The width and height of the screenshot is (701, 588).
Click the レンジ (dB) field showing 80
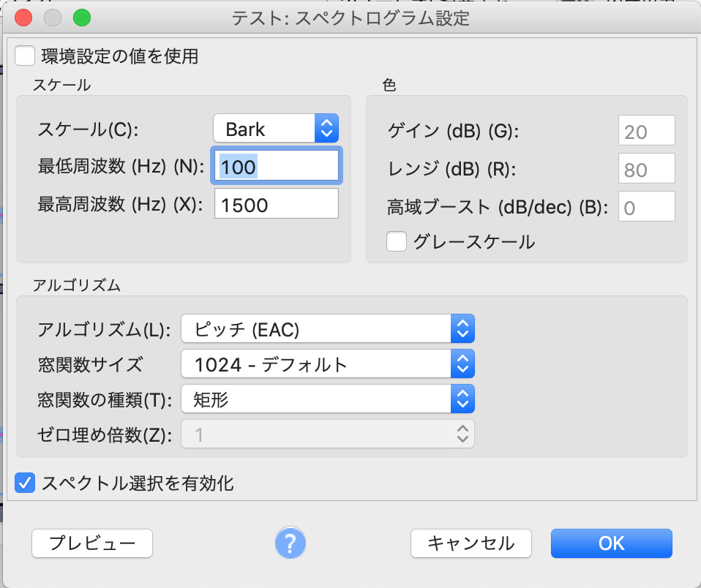point(646,168)
